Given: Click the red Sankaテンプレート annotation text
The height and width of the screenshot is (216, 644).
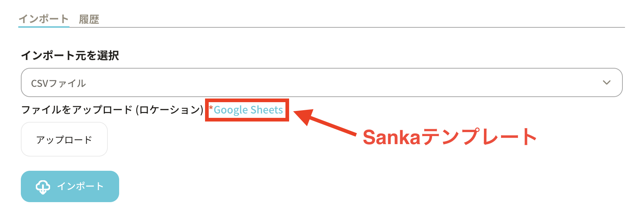Looking at the screenshot, I should [449, 137].
